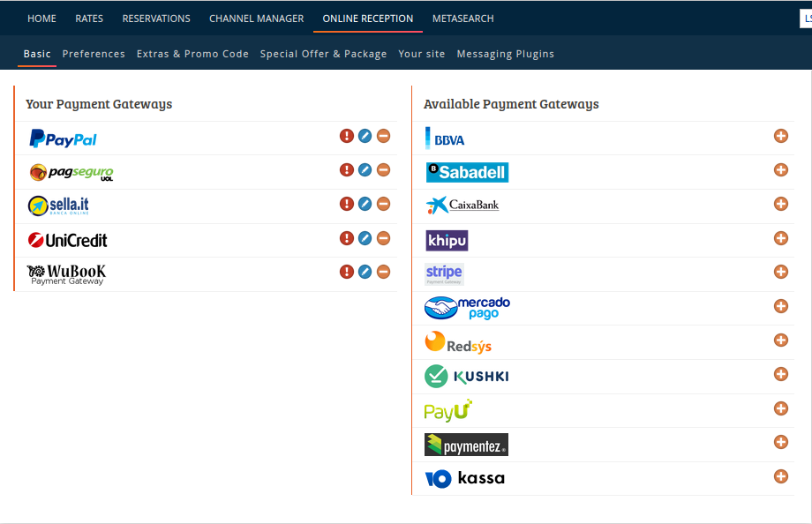Screen dimensions: 812x524
Task: Edit the sella.it gateway
Action: point(365,204)
